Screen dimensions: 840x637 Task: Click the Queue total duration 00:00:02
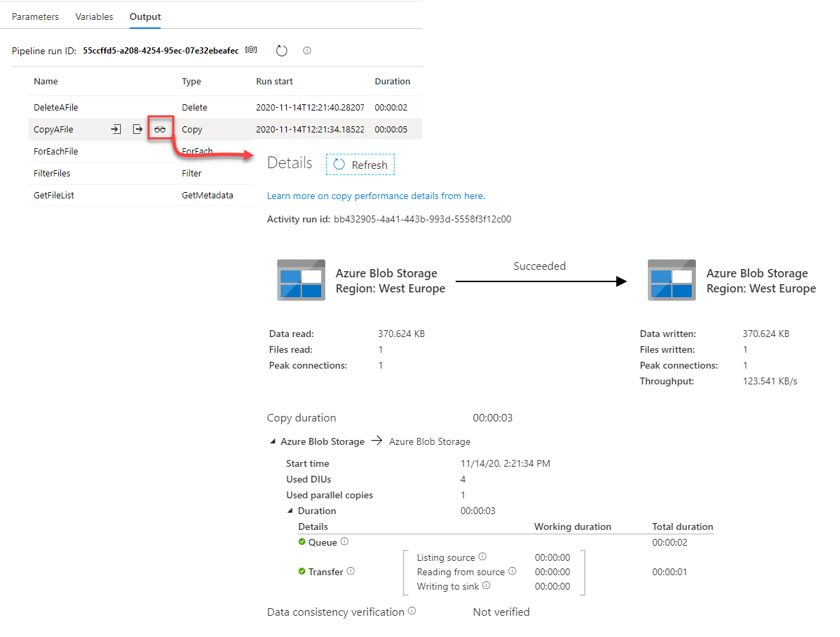pyautogui.click(x=670, y=542)
